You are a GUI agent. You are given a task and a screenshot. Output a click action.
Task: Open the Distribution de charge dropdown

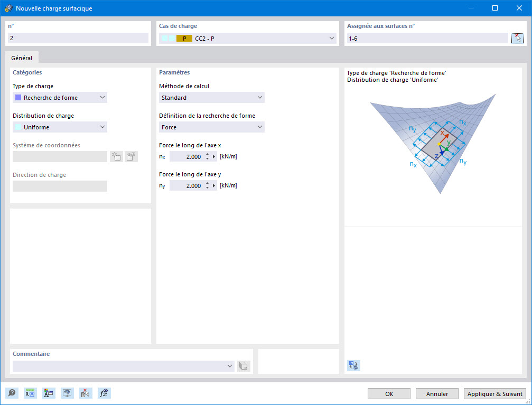(x=60, y=127)
